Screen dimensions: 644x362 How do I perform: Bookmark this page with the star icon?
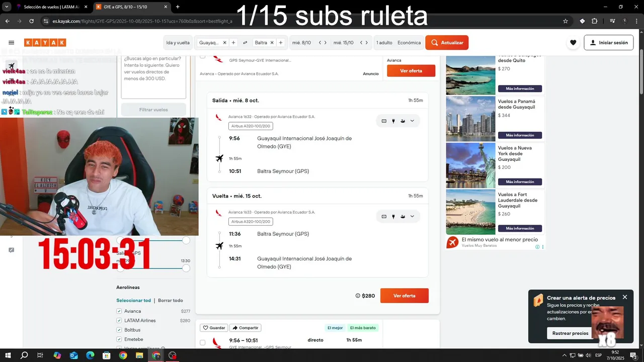pos(566,21)
